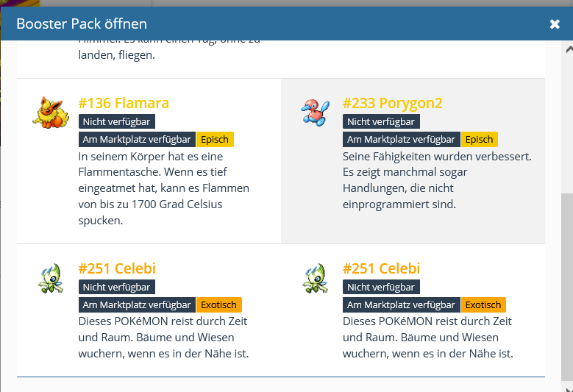Click Flamara's Nicht verfügbar badge

116,121
